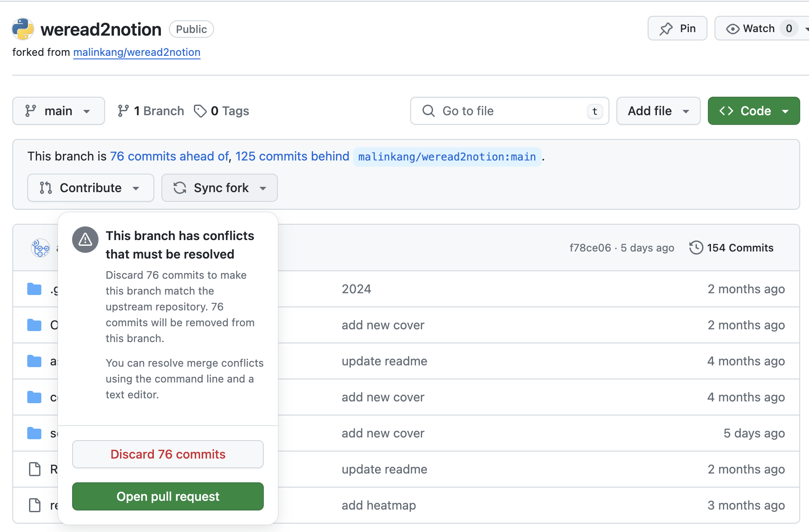Click the warning triangle icon in conflict popup
The height and width of the screenshot is (532, 809).
[x=85, y=240]
